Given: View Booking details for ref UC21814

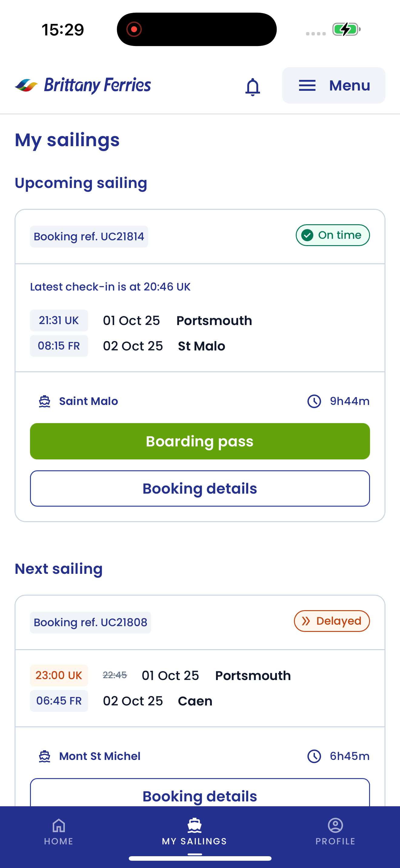Looking at the screenshot, I should pos(200,488).
